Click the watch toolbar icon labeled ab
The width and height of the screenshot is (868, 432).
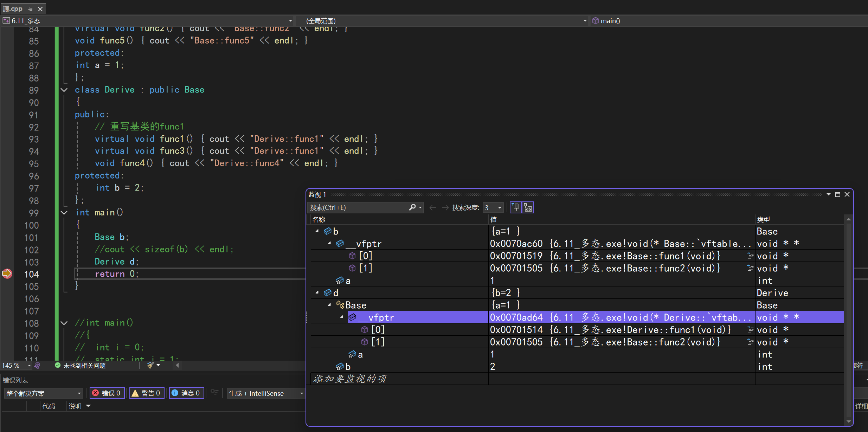tap(527, 207)
